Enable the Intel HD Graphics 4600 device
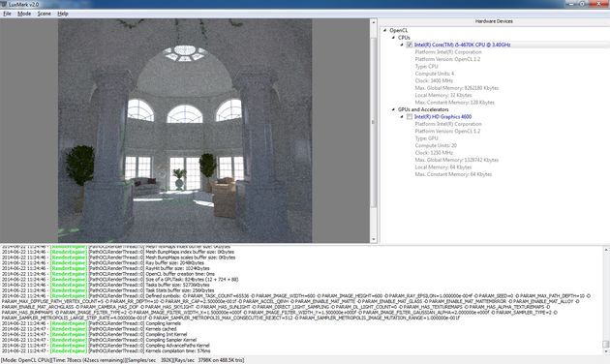Screen dimensions: 610x364 pyautogui.click(x=410, y=117)
